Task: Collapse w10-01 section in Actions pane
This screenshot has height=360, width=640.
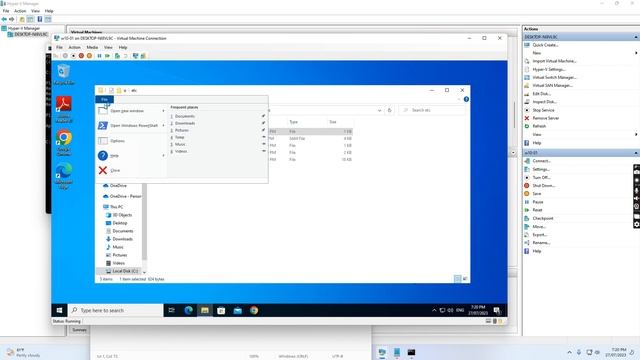Action: click(x=636, y=153)
